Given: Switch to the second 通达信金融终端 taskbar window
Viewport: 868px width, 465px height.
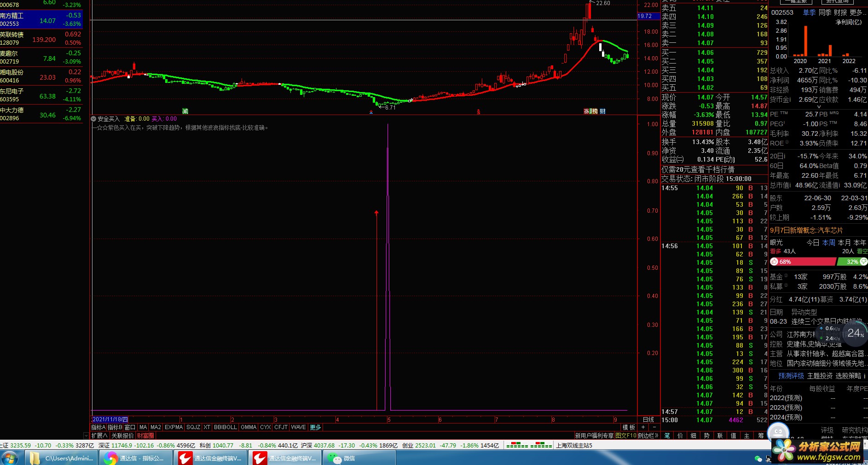Looking at the screenshot, I should tap(285, 458).
